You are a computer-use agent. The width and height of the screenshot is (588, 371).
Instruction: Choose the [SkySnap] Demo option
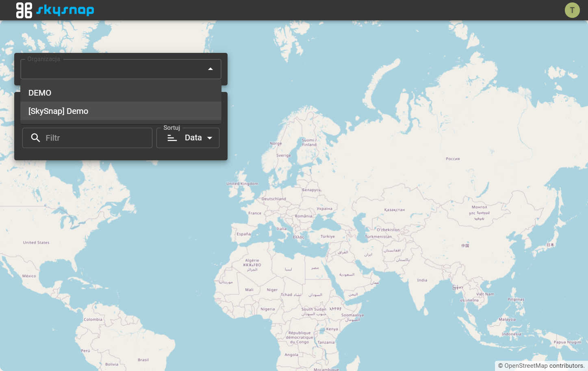pyautogui.click(x=121, y=111)
